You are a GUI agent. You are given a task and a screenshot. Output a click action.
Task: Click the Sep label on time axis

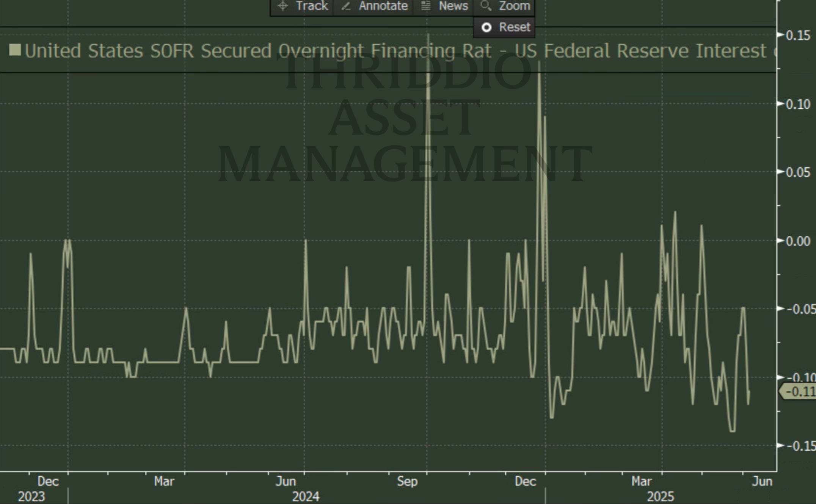click(x=407, y=481)
